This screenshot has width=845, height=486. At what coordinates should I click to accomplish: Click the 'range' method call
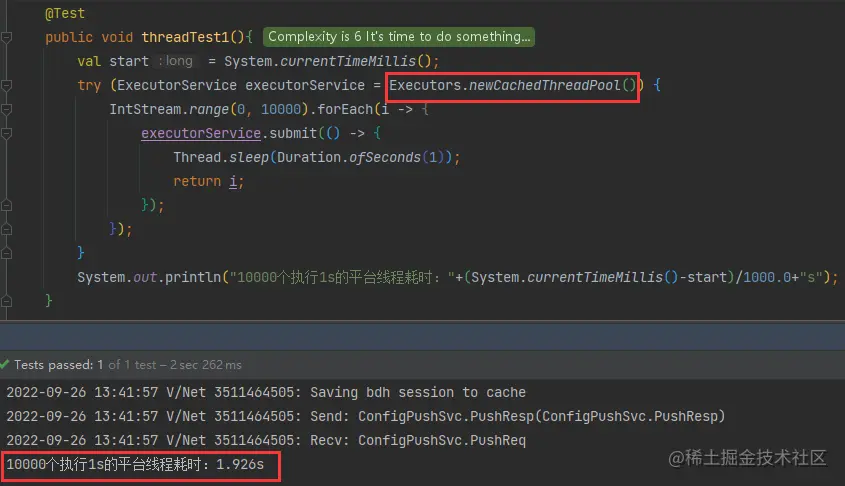click(x=209, y=110)
